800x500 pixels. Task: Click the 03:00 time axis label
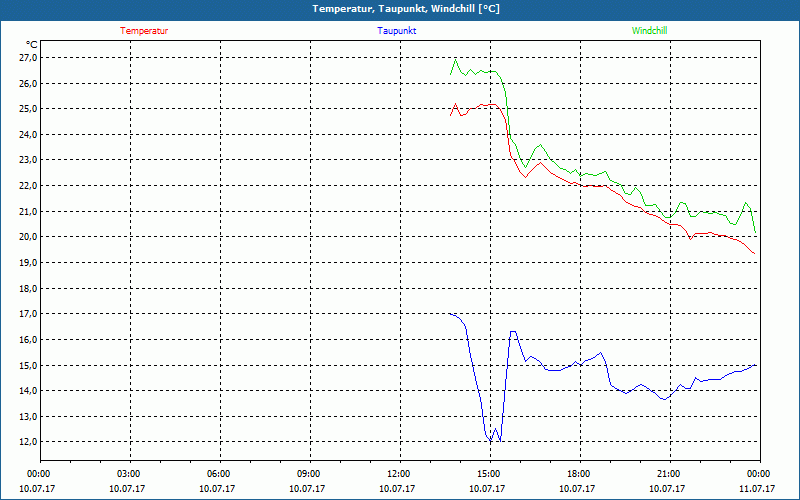(128, 474)
